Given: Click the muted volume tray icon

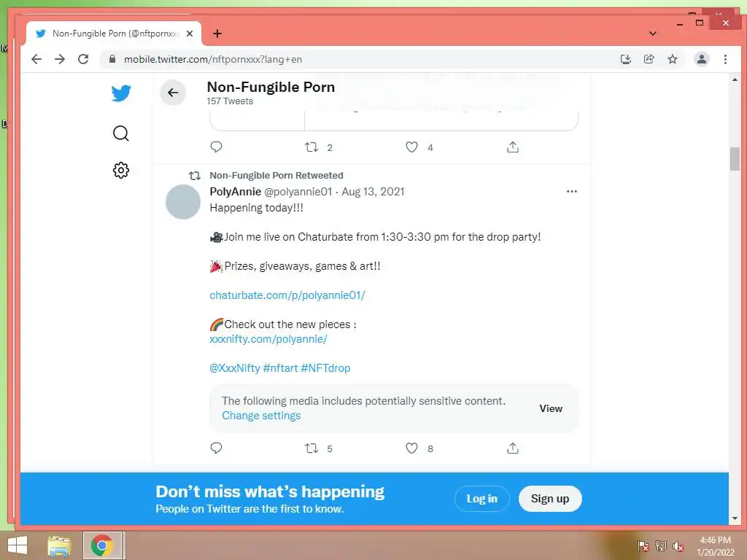Looking at the screenshot, I should click(x=678, y=545).
